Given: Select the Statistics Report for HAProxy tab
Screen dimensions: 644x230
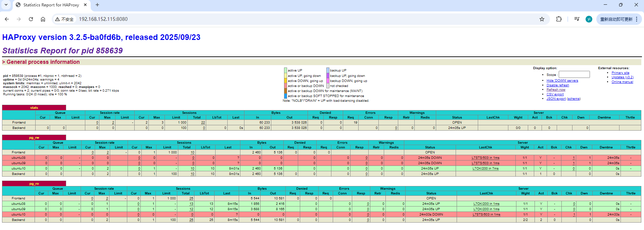Looking at the screenshot, I should (51, 5).
